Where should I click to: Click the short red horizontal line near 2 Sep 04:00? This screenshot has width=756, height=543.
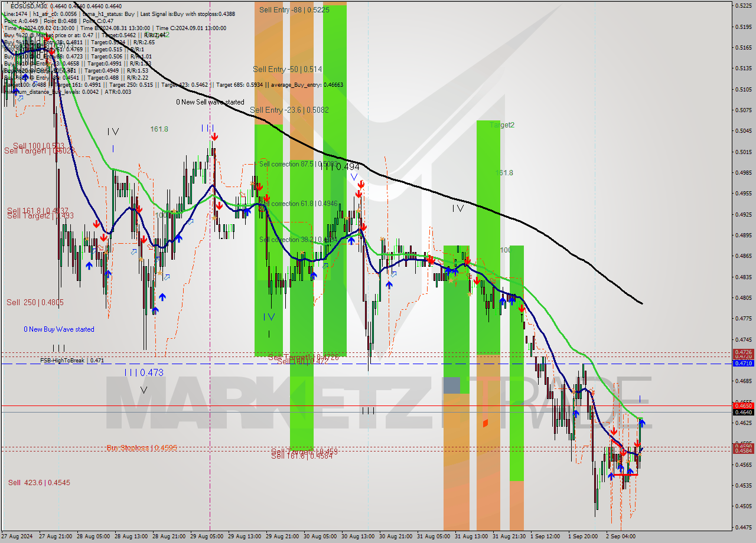tap(624, 475)
